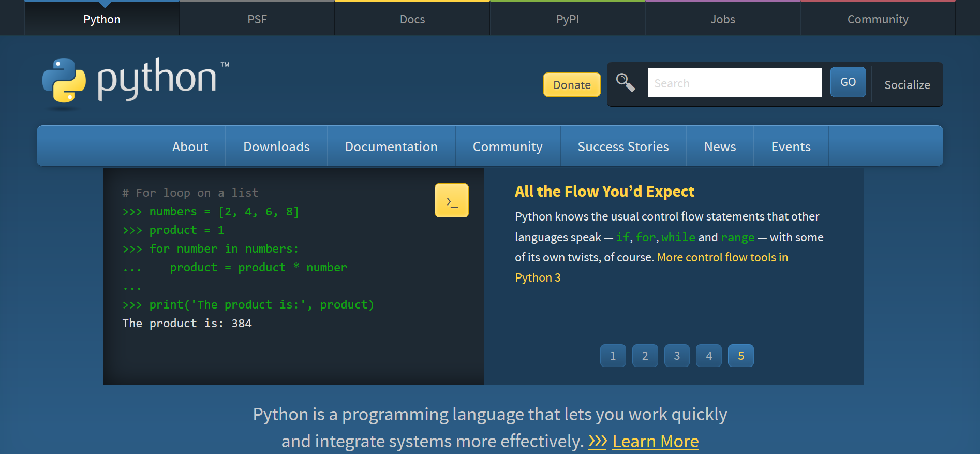Follow the More control flow tools link
This screenshot has height=454, width=980.
tap(722, 257)
